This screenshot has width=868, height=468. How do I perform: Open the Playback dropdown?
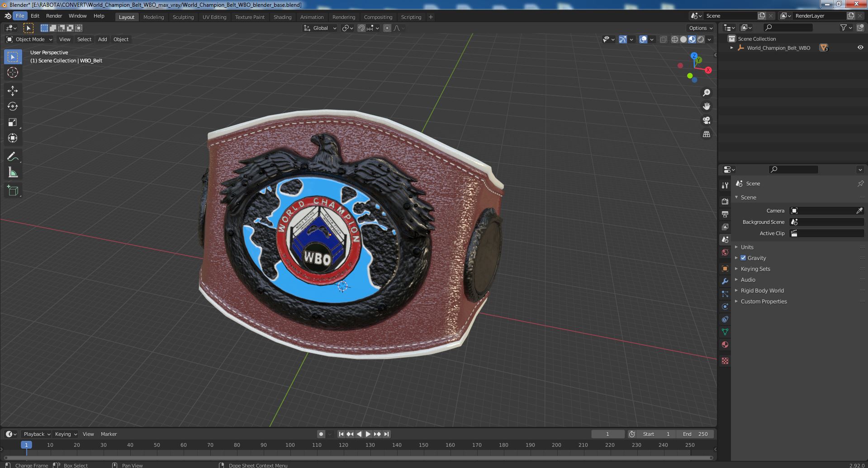click(36, 434)
